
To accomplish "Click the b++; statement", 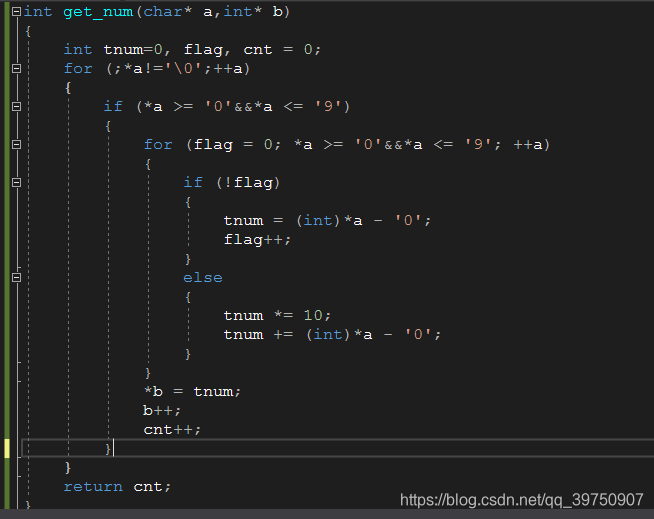I will [x=162, y=411].
